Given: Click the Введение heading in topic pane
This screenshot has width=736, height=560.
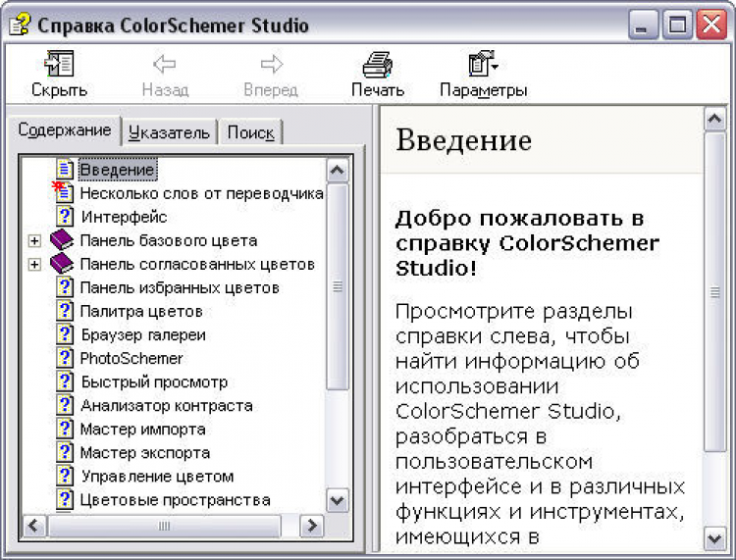Looking at the screenshot, I should pyautogui.click(x=464, y=140).
